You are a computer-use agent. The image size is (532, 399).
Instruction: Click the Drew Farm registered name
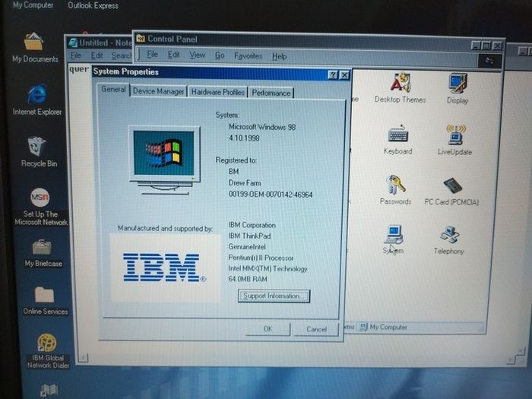click(x=245, y=183)
